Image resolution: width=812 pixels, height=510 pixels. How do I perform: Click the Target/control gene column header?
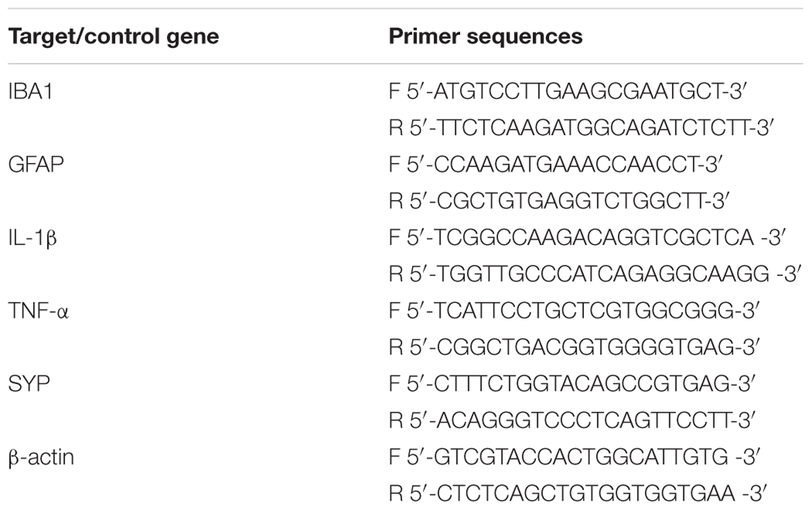click(x=113, y=36)
